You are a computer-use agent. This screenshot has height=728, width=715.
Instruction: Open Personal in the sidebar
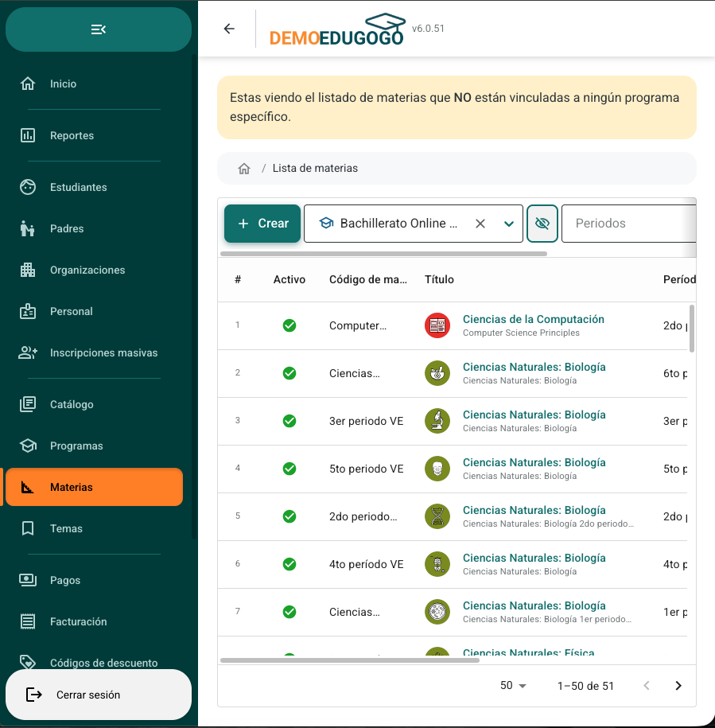[x=94, y=311]
